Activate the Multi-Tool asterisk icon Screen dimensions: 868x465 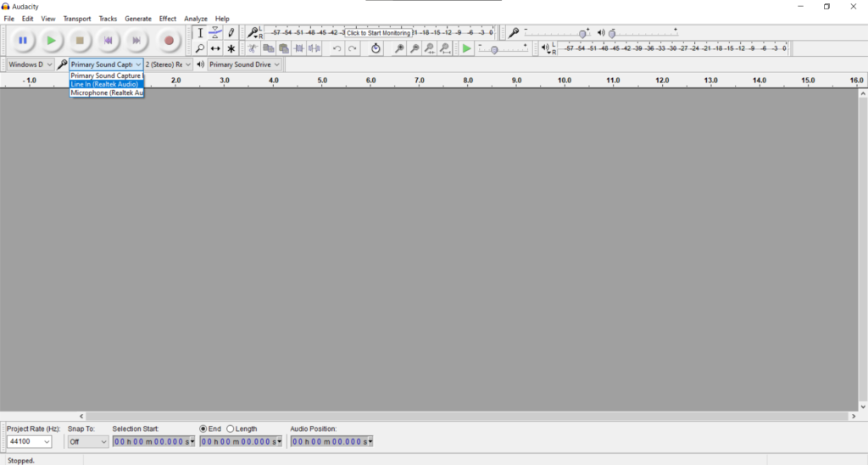tap(231, 48)
